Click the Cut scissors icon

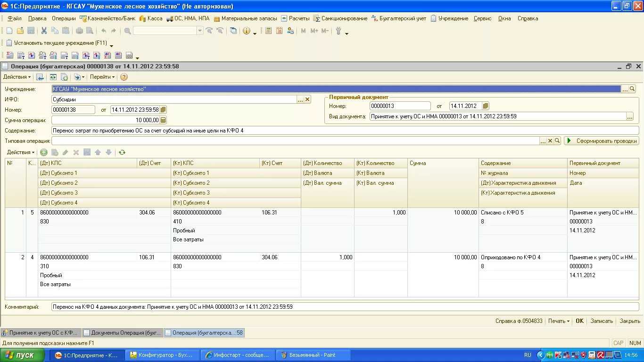coord(44,31)
